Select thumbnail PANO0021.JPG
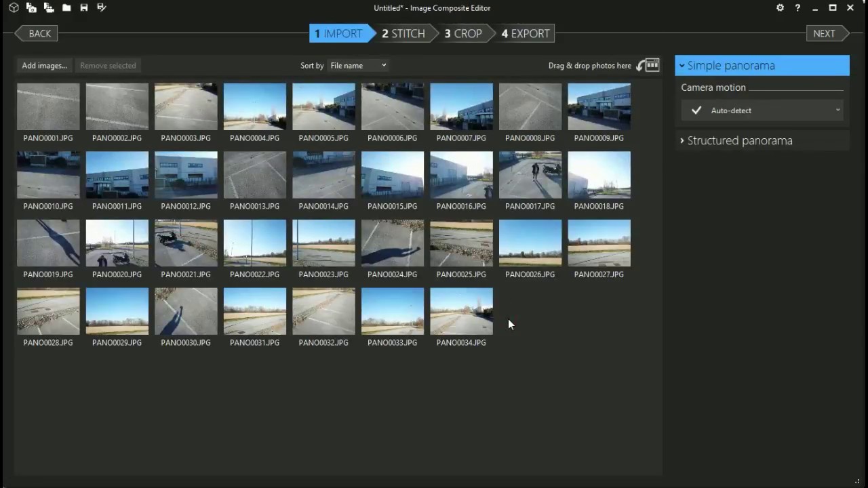The image size is (868, 488). [x=186, y=243]
